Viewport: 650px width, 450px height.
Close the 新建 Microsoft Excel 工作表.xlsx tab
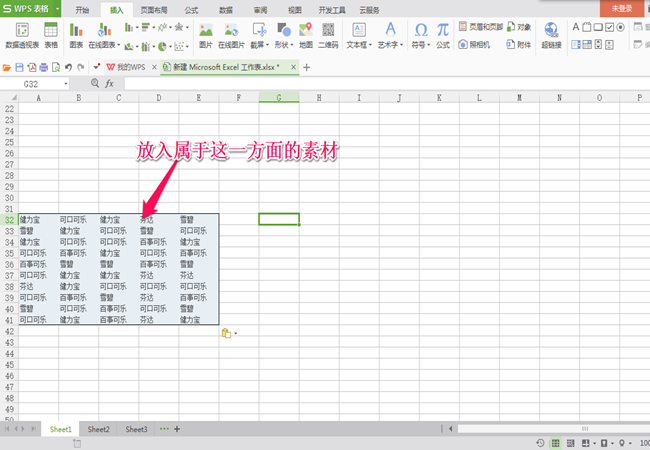point(293,67)
